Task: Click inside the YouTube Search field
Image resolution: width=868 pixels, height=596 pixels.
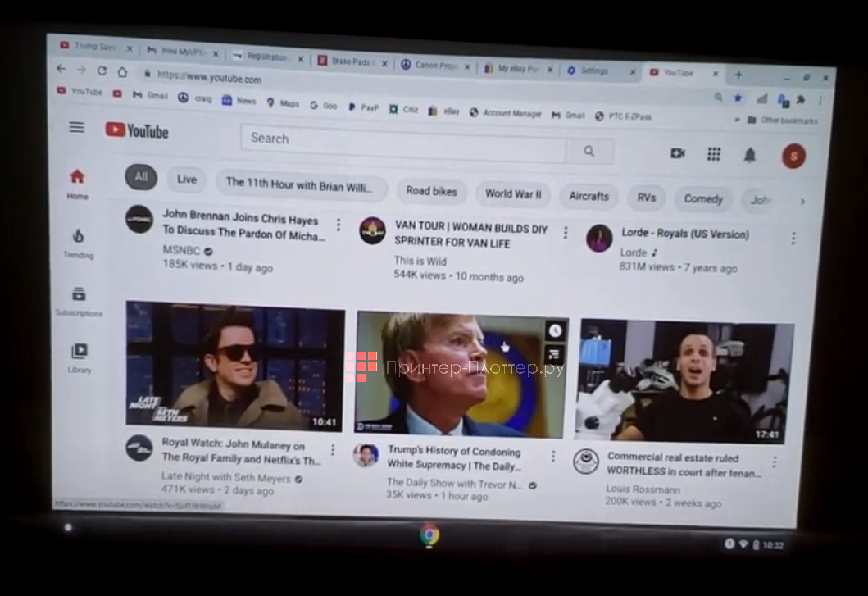Action: point(402,143)
